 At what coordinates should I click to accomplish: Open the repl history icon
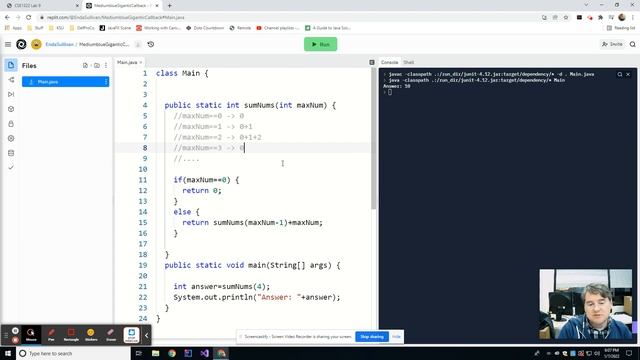pyautogui.click(x=151, y=44)
